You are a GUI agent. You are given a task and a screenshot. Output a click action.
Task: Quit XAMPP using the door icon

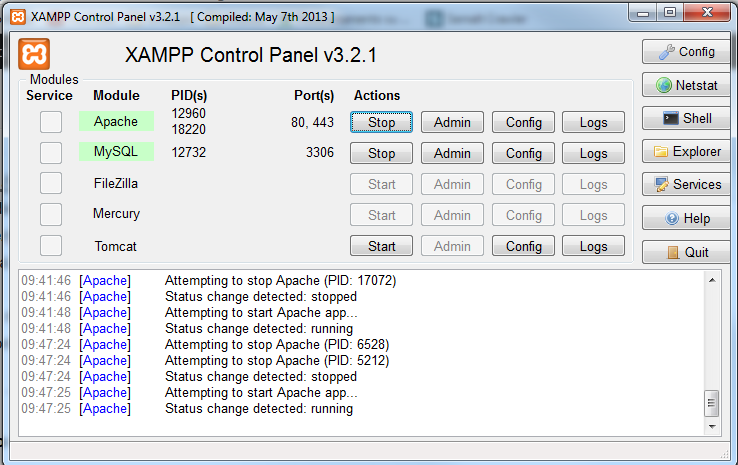pos(686,252)
